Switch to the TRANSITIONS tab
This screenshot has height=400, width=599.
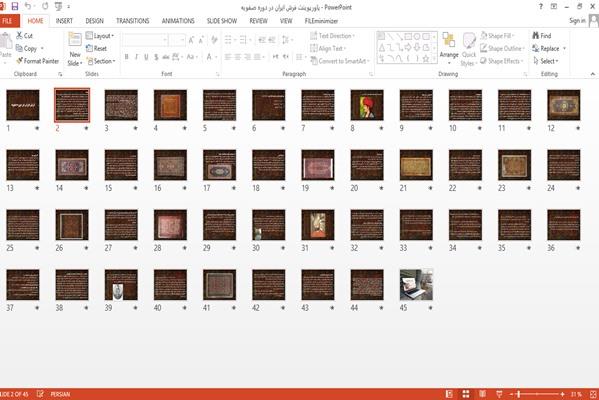(x=133, y=21)
